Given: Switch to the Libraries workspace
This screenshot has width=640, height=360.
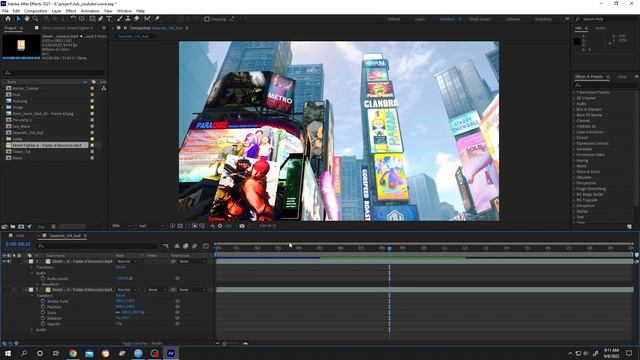Looking at the screenshot, I should pyautogui.click(x=513, y=19).
